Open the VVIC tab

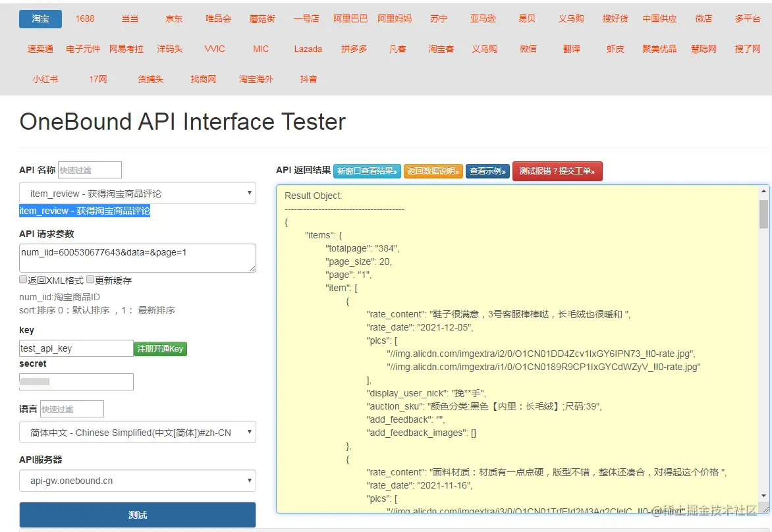[215, 49]
